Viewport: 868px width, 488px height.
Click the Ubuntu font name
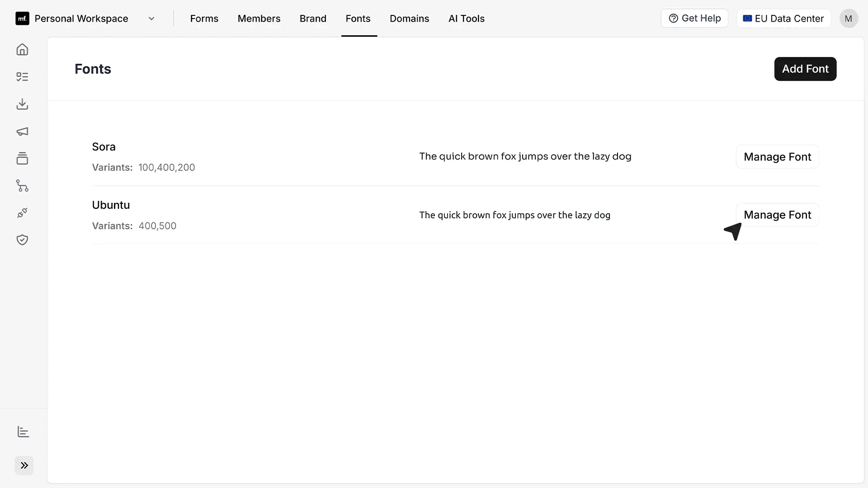[111, 205]
